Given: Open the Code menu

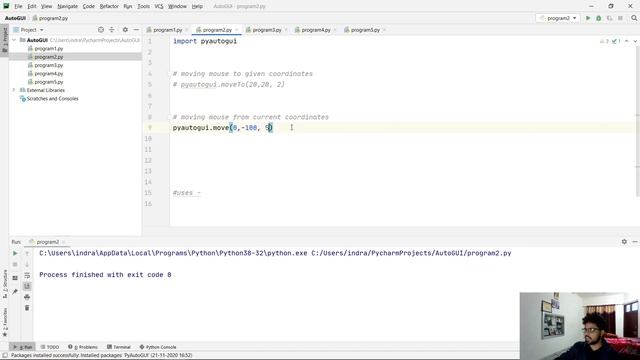Looking at the screenshot, I should click(x=89, y=7).
